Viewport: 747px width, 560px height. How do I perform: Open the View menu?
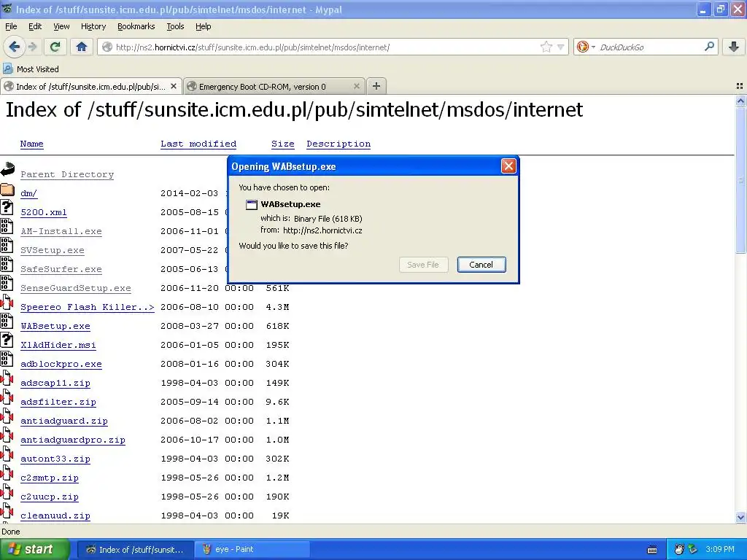tap(61, 26)
